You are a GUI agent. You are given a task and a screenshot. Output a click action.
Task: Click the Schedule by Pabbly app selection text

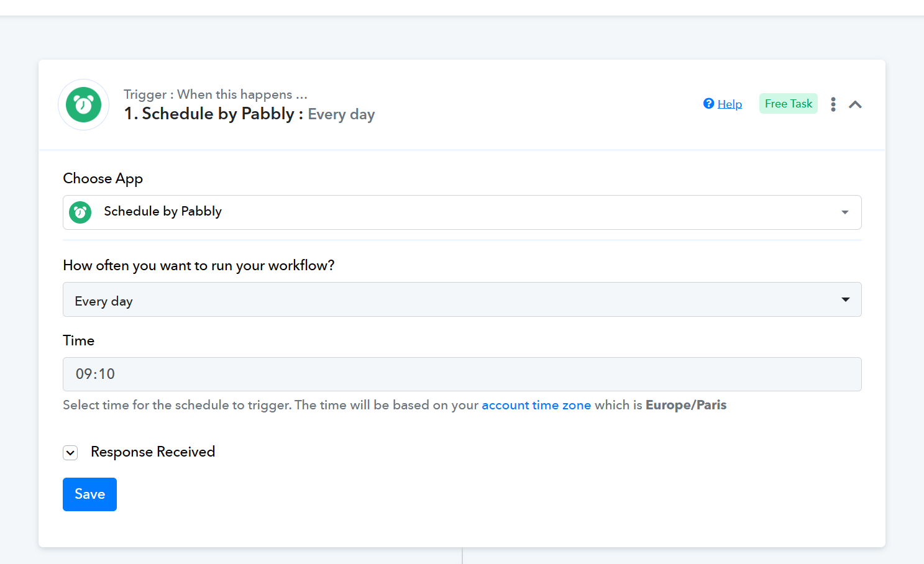[x=163, y=212]
